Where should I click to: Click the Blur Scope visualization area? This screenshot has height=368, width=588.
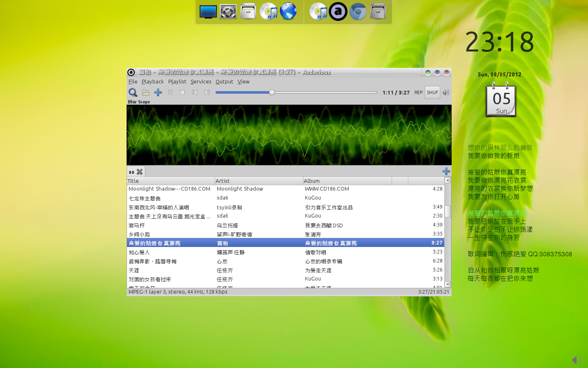289,135
